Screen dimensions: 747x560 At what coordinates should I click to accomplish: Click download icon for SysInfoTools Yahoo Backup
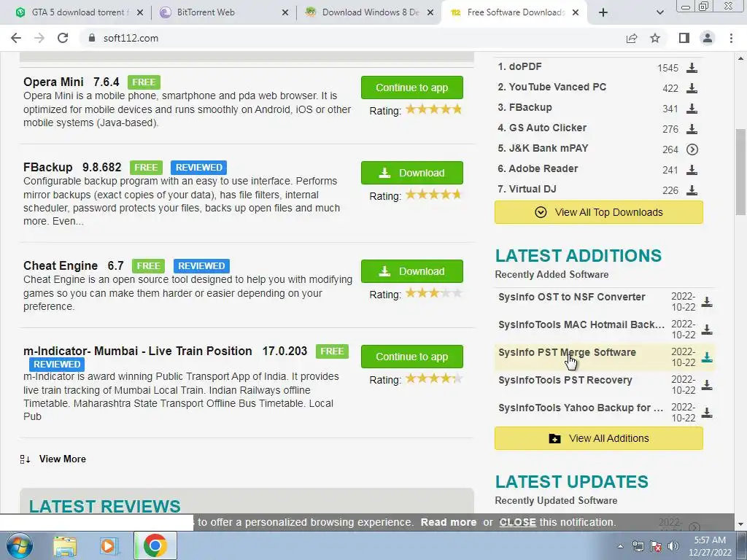click(x=707, y=413)
